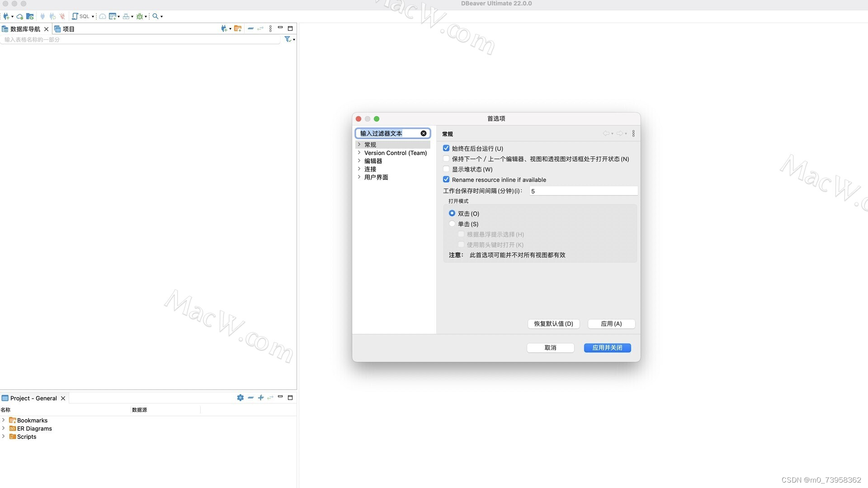Disconnect the database using the red plug icon

pyautogui.click(x=62, y=16)
